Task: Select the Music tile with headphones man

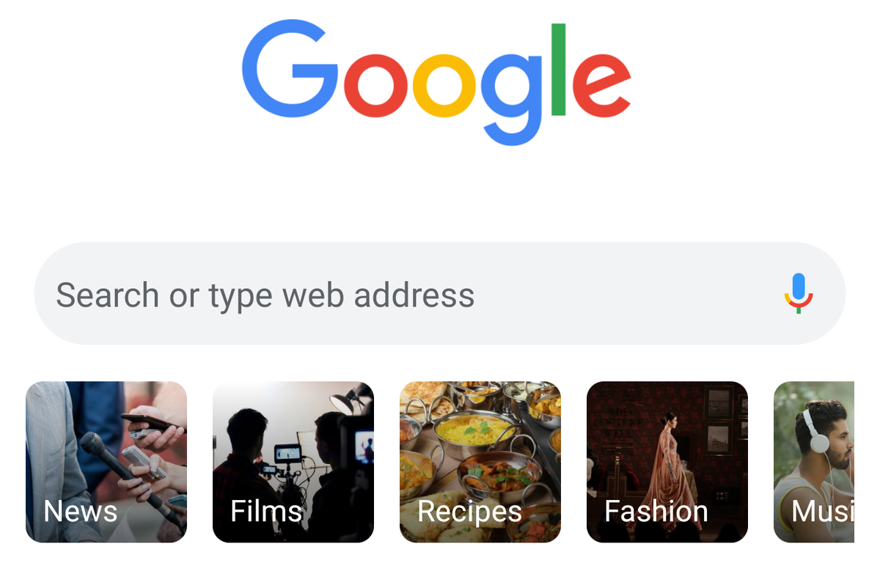Action: coord(814,462)
